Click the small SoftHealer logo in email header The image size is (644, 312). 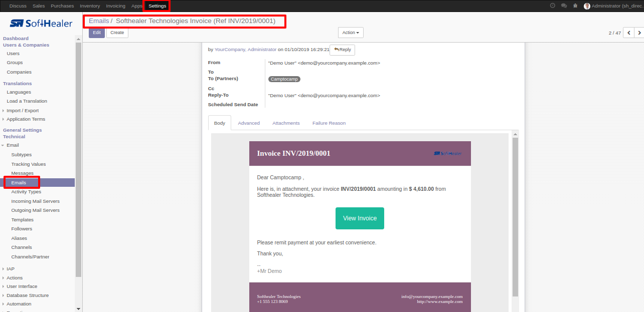(x=448, y=153)
